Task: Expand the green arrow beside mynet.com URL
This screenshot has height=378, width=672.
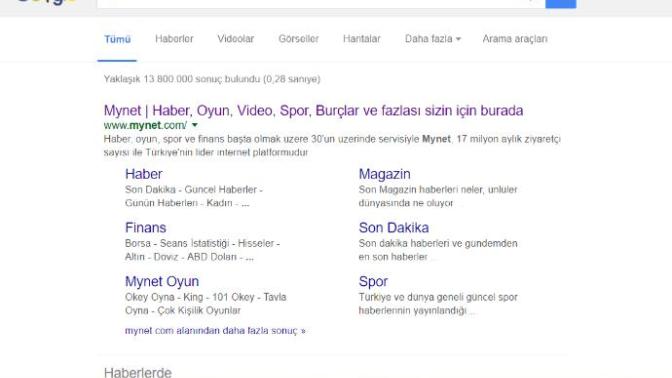Action: click(x=195, y=125)
